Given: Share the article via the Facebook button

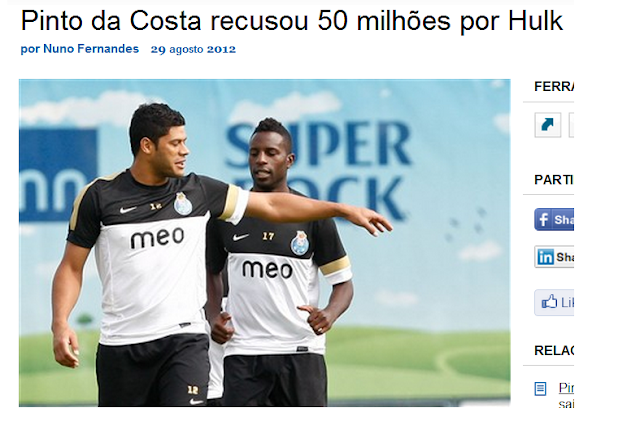Looking at the screenshot, I should (554, 220).
